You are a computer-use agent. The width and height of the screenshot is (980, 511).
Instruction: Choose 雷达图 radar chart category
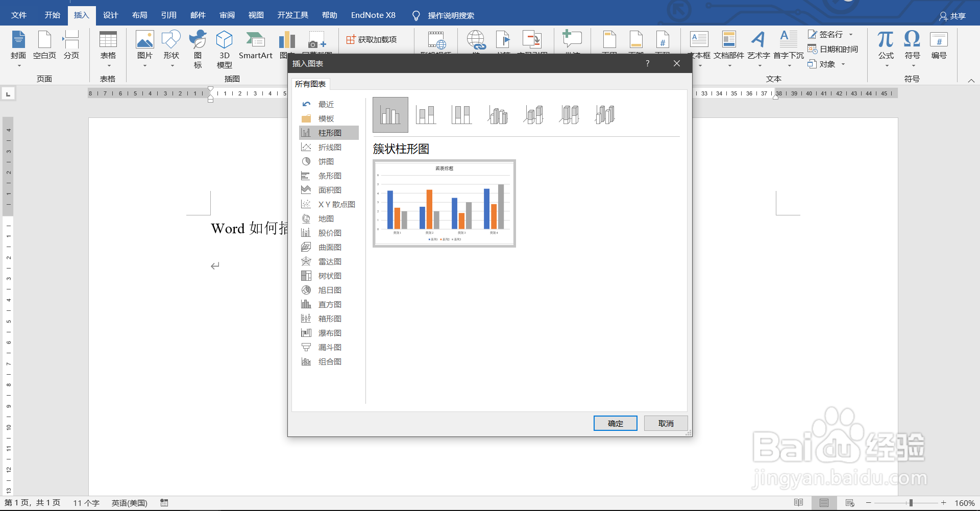pyautogui.click(x=329, y=261)
